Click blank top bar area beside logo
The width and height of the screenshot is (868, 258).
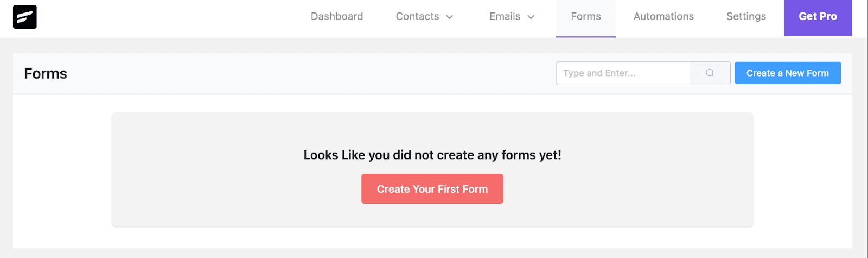[163, 17]
